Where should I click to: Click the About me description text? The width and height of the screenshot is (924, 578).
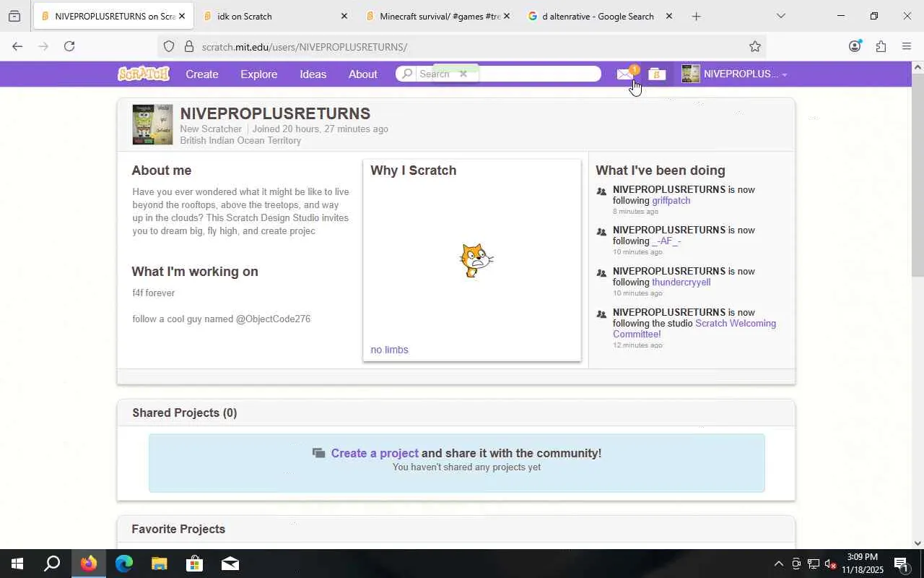coord(240,212)
